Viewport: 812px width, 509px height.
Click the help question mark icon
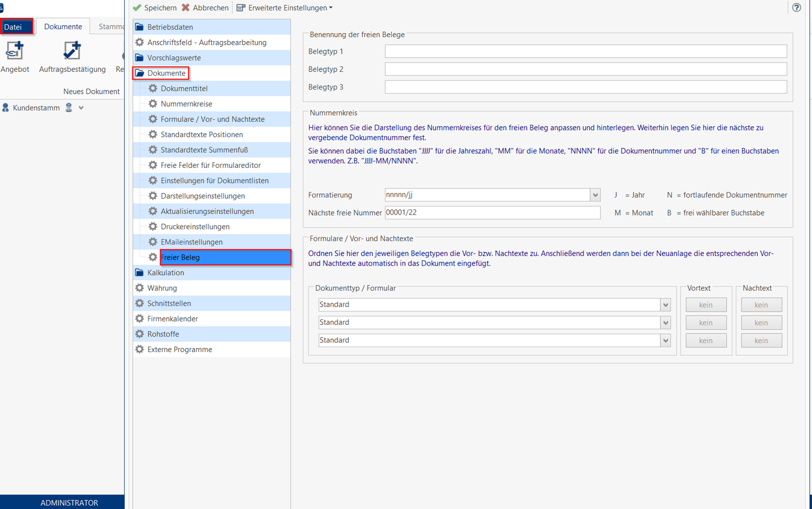click(796, 7)
